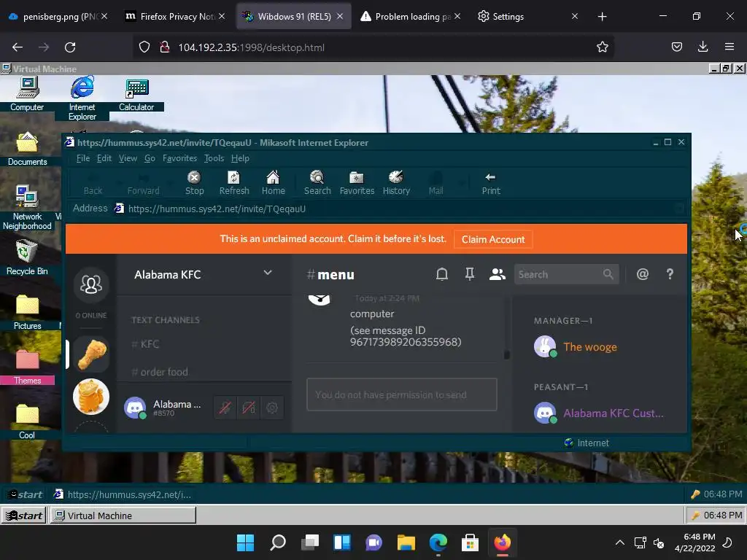Open Tools menu in Internet Explorer
747x560 pixels.
214,158
